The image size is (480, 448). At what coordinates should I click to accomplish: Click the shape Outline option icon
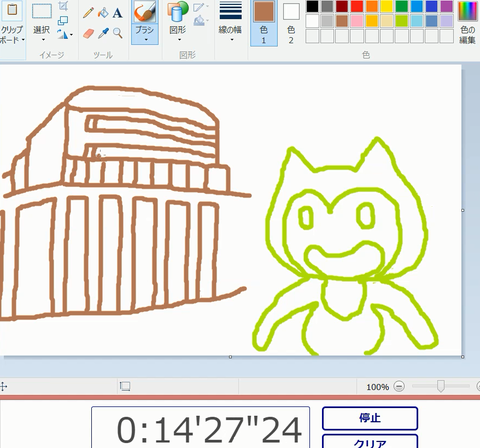199,7
